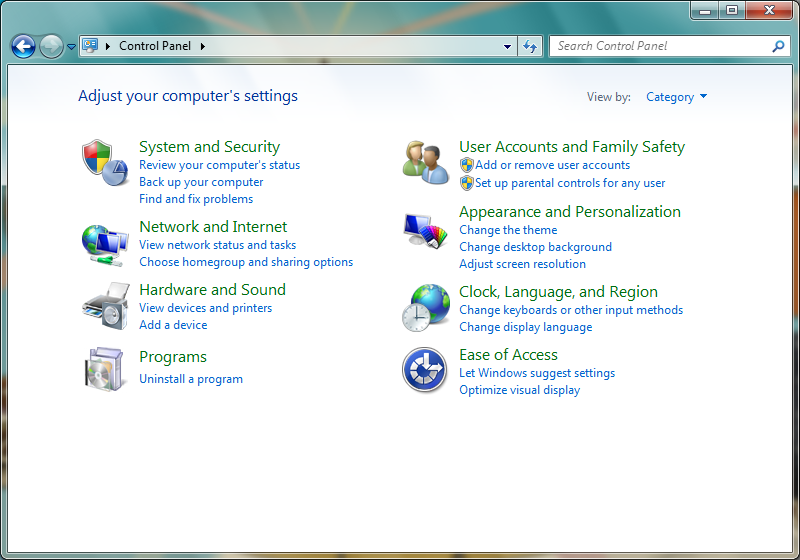Open the System and Security shield icon

pyautogui.click(x=105, y=163)
